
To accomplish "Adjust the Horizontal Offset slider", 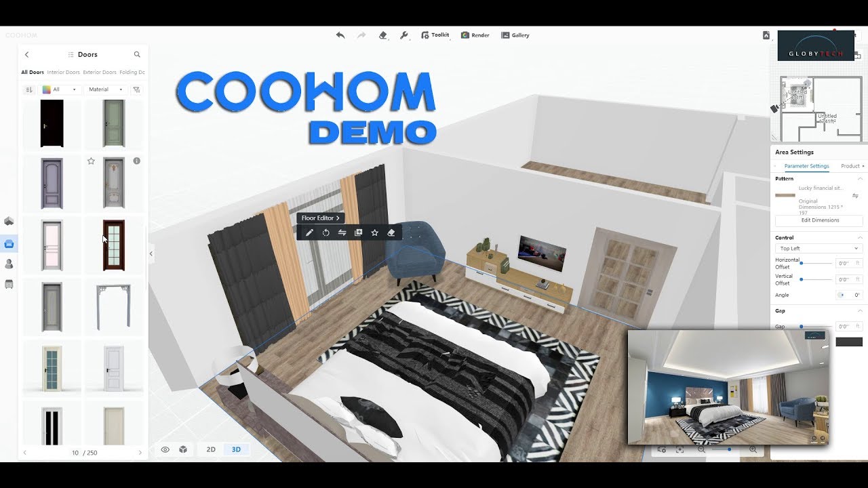I will [816, 263].
